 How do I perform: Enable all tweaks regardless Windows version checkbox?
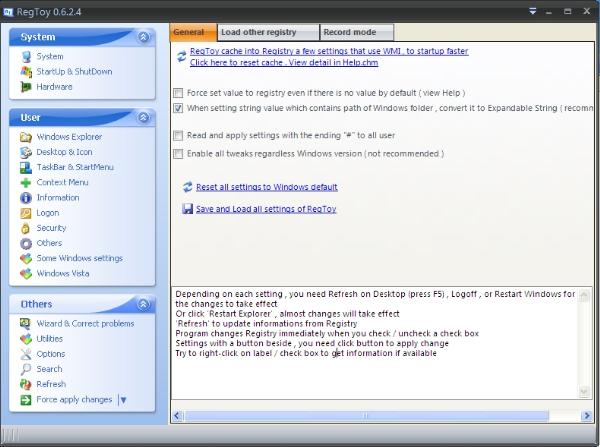[178, 153]
